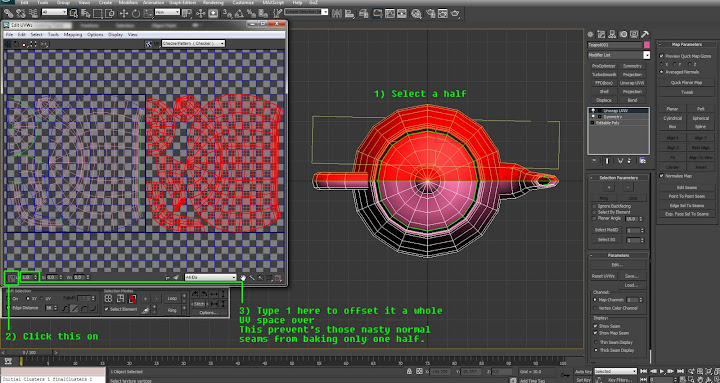
Task: Select Vertex Color Channel radio button
Action: (596, 308)
